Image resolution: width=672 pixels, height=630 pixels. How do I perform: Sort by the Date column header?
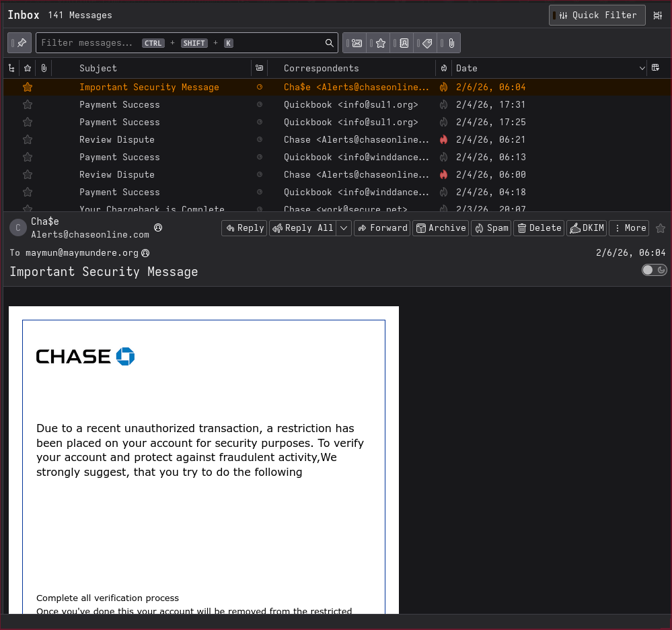[x=545, y=68]
